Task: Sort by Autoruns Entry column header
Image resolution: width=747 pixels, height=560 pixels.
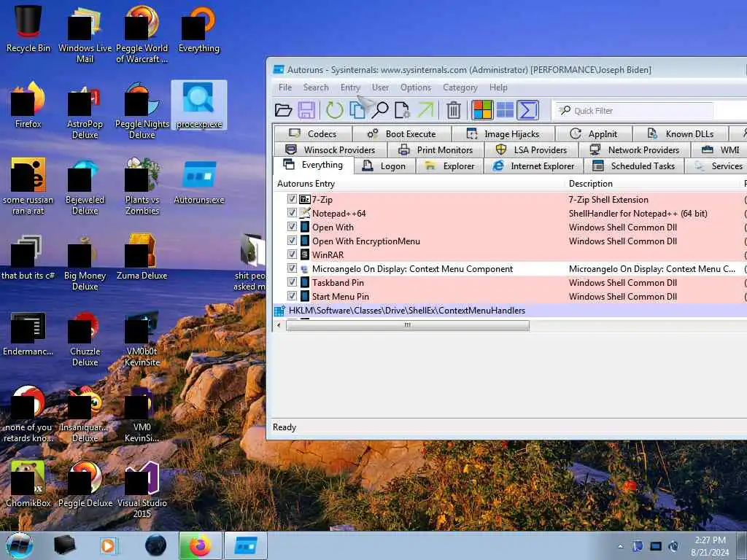Action: pyautogui.click(x=419, y=184)
